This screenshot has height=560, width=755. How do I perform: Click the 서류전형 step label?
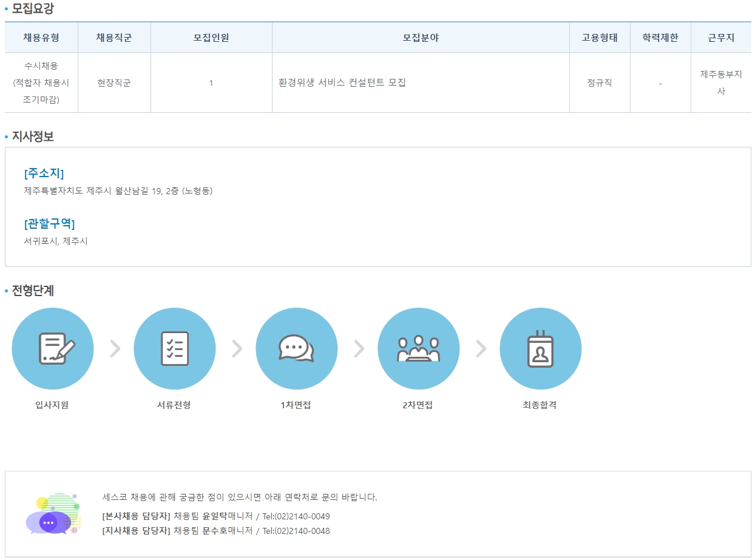174,405
